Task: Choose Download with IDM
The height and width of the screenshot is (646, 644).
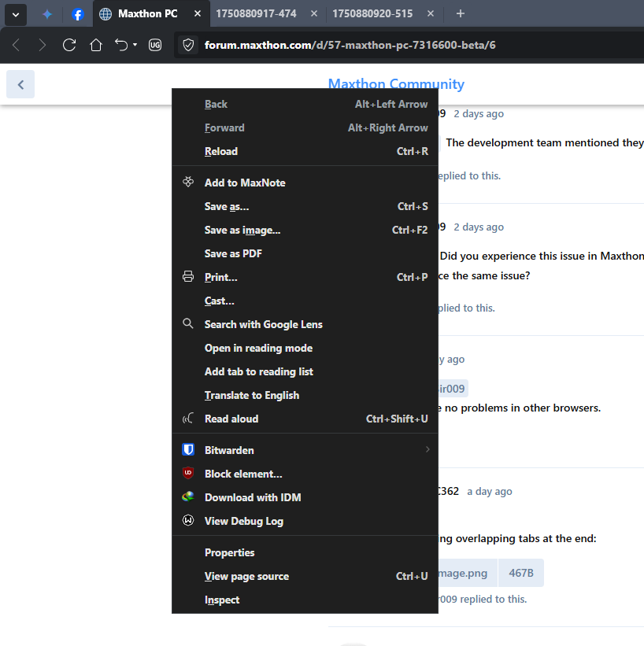Action: [305, 497]
